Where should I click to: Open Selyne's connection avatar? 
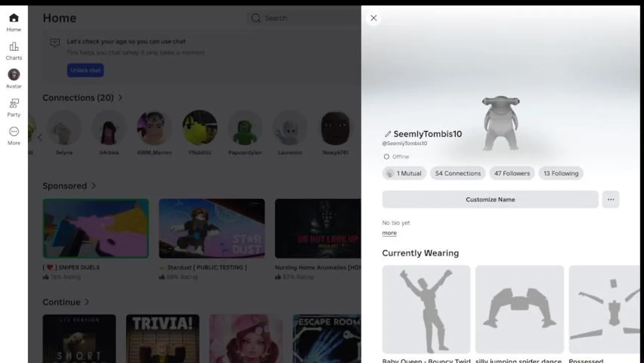tap(64, 128)
